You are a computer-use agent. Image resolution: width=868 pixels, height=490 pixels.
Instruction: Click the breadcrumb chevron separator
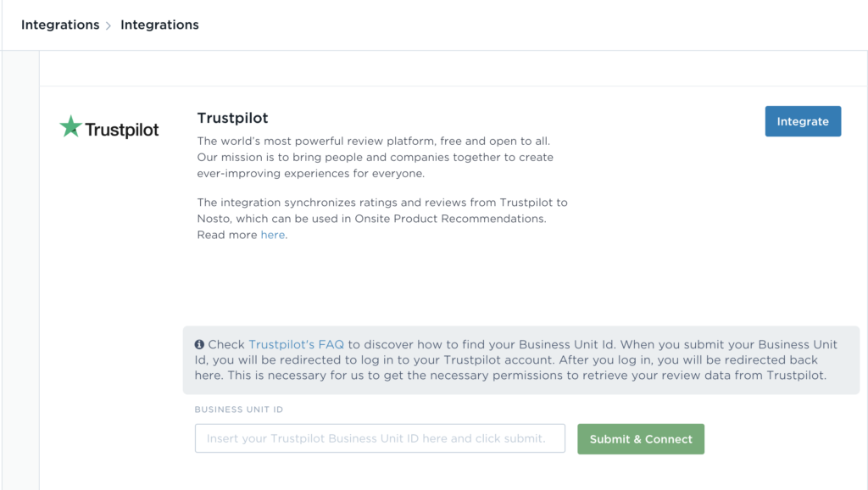click(108, 25)
